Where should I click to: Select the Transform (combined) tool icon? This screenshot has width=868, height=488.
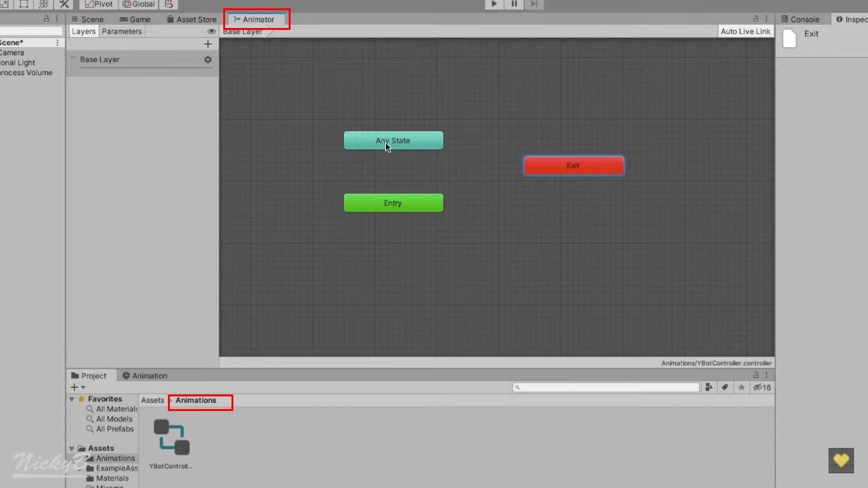[x=44, y=4]
